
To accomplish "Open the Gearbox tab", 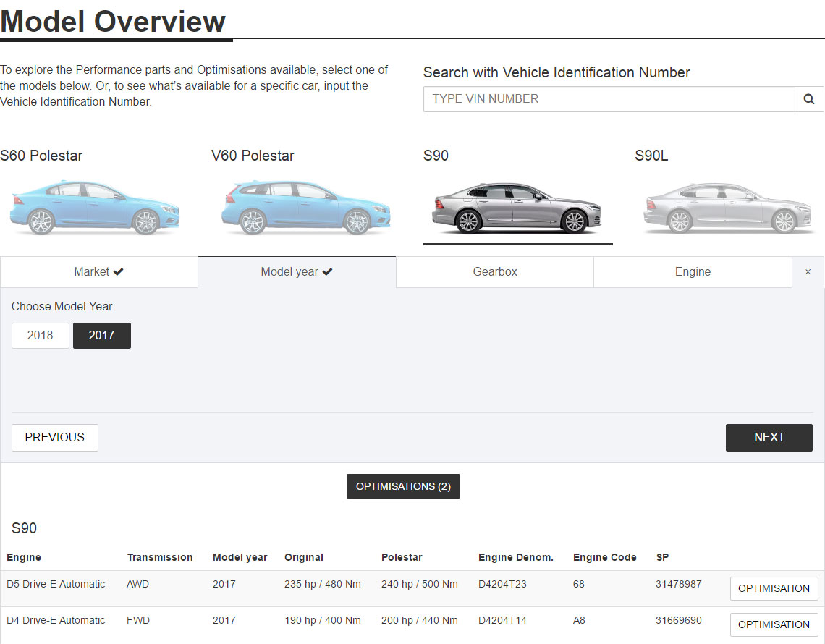I will tap(495, 272).
